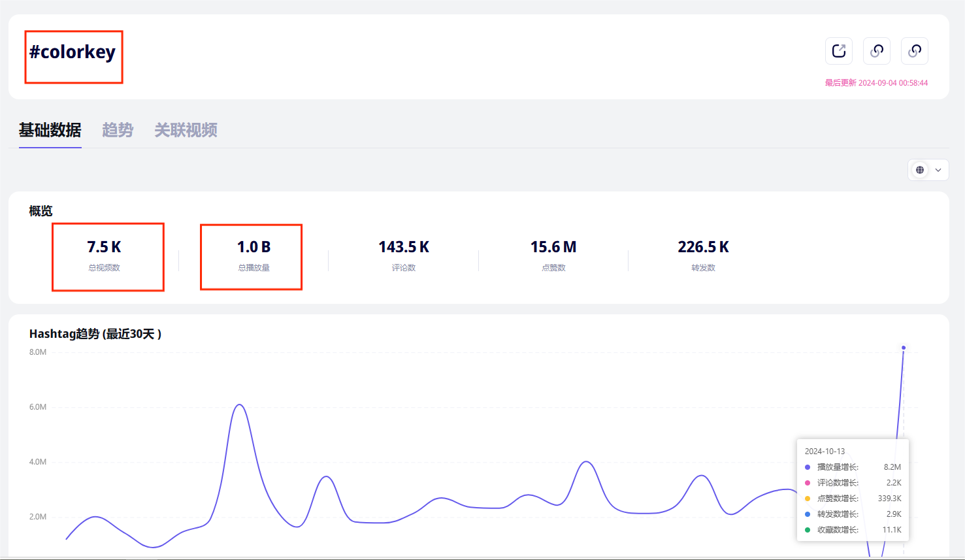Click the share/export arrow icon
965x560 pixels.
click(839, 51)
